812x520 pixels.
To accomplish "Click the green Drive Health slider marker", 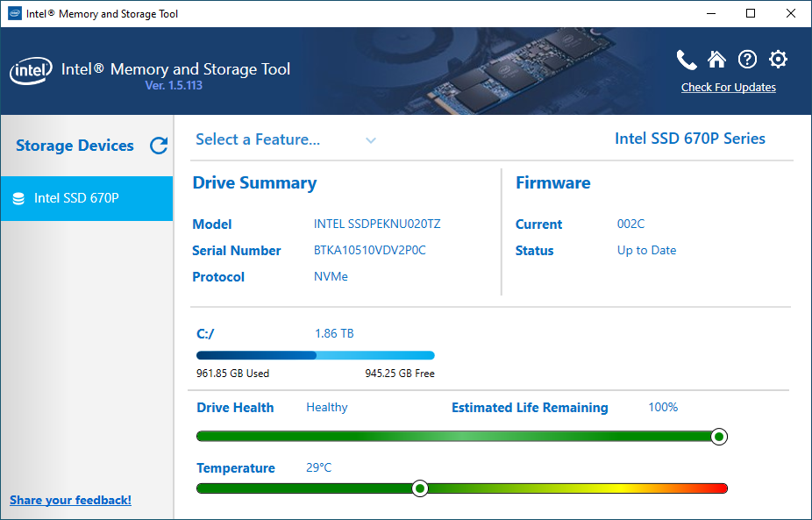I will coord(719,436).
